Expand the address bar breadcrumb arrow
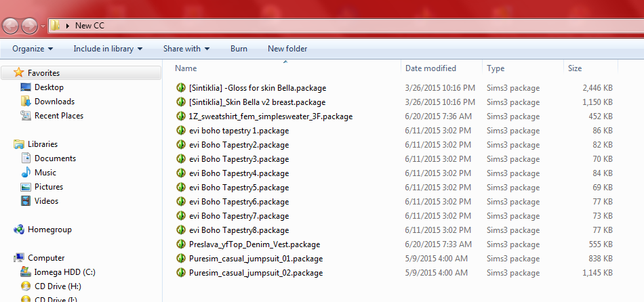The width and height of the screenshot is (644, 302). click(x=68, y=26)
